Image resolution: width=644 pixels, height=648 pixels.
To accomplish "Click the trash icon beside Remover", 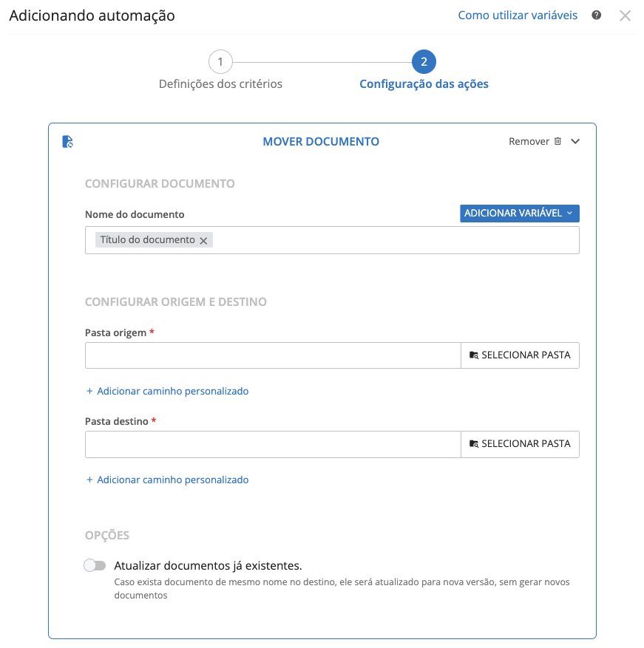I will [558, 142].
